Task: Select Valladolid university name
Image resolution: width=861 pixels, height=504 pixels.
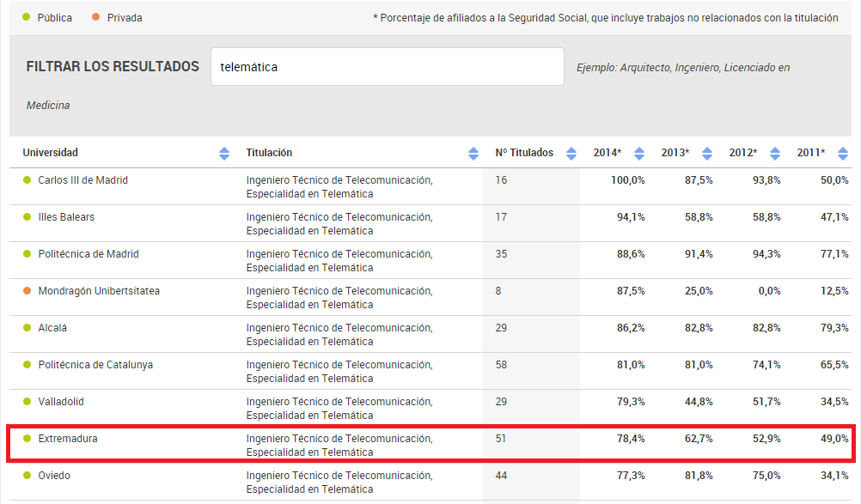Action: [61, 402]
